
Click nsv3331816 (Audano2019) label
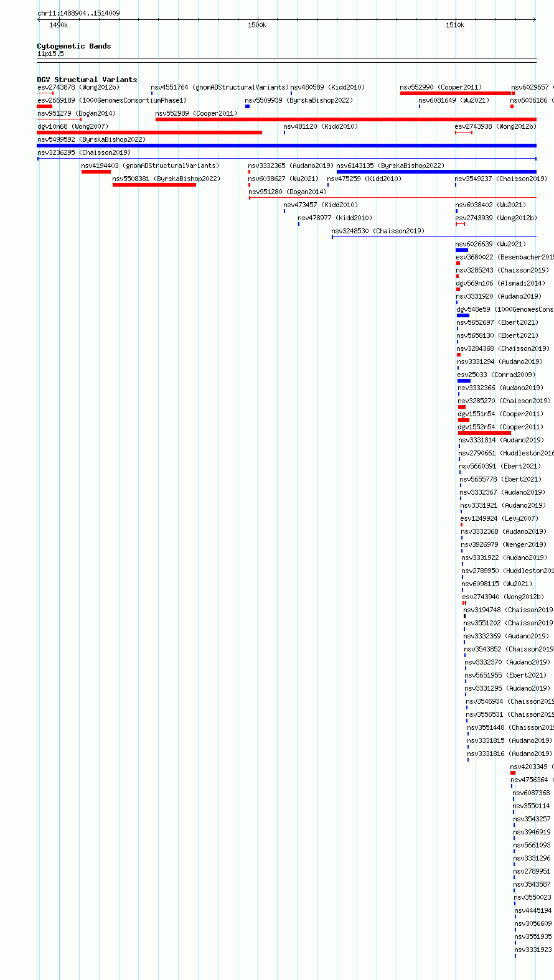[510, 754]
